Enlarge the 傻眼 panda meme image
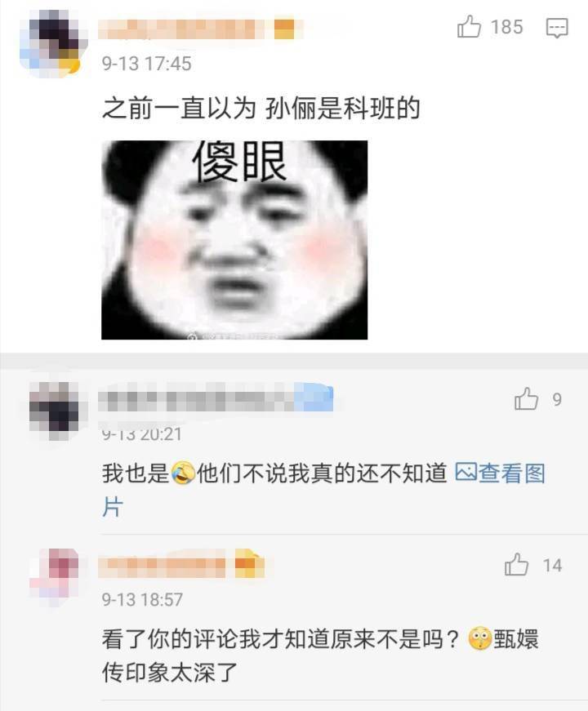The height and width of the screenshot is (711, 588). [x=234, y=240]
